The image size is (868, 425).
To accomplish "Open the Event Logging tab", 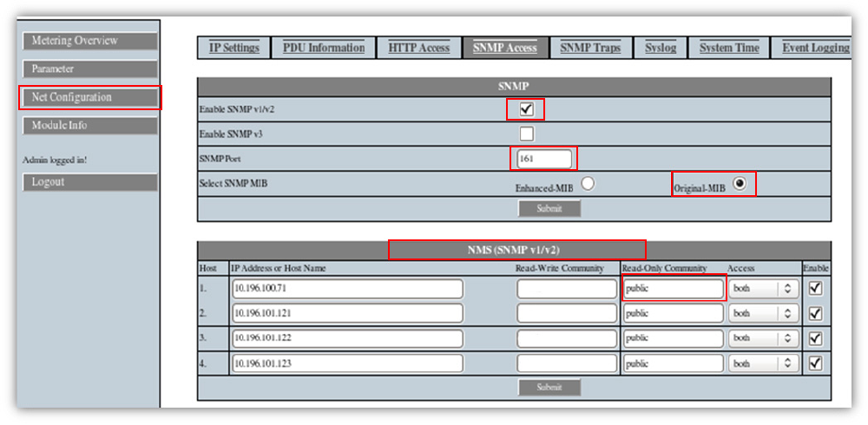I will pos(811,49).
